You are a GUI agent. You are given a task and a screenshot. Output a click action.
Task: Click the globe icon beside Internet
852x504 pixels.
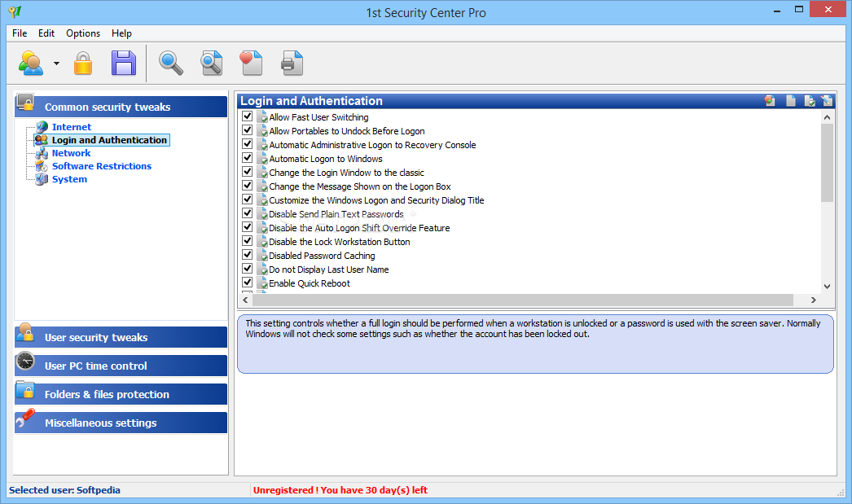42,127
